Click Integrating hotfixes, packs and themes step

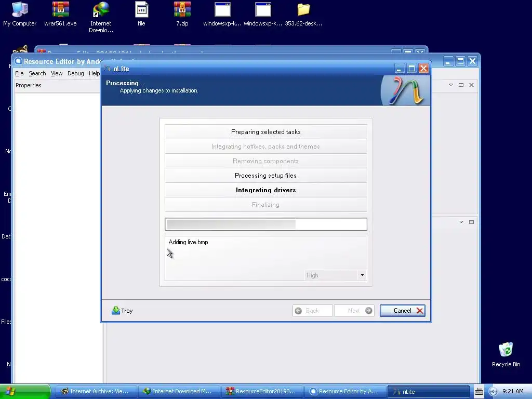pos(265,147)
